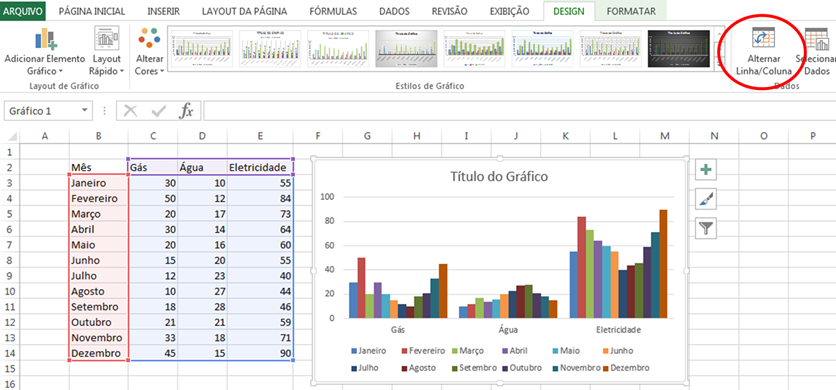The height and width of the screenshot is (390, 836).
Task: Click the cell with value 84
Action: [x=260, y=198]
